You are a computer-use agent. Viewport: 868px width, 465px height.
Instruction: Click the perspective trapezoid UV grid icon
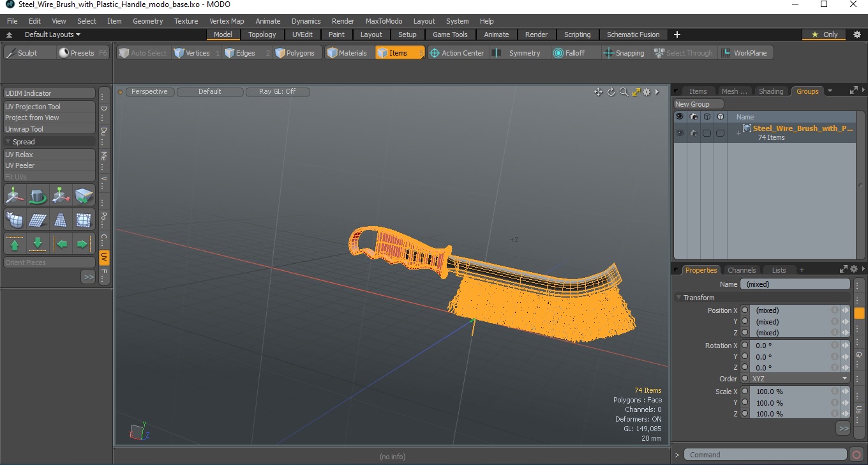point(61,220)
